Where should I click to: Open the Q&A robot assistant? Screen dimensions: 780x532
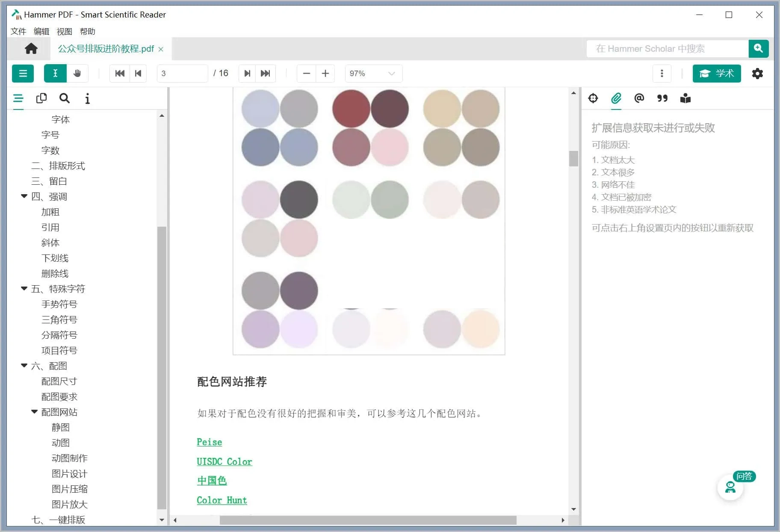click(730, 487)
